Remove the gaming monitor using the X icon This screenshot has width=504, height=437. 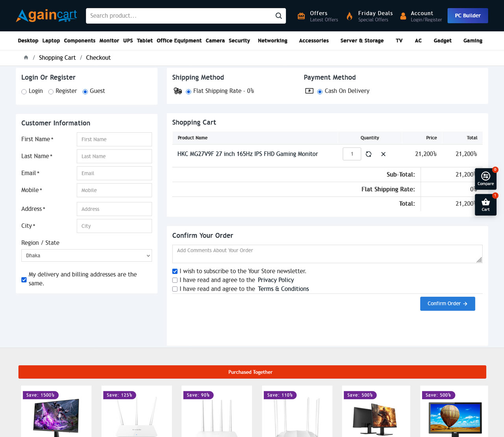click(383, 154)
